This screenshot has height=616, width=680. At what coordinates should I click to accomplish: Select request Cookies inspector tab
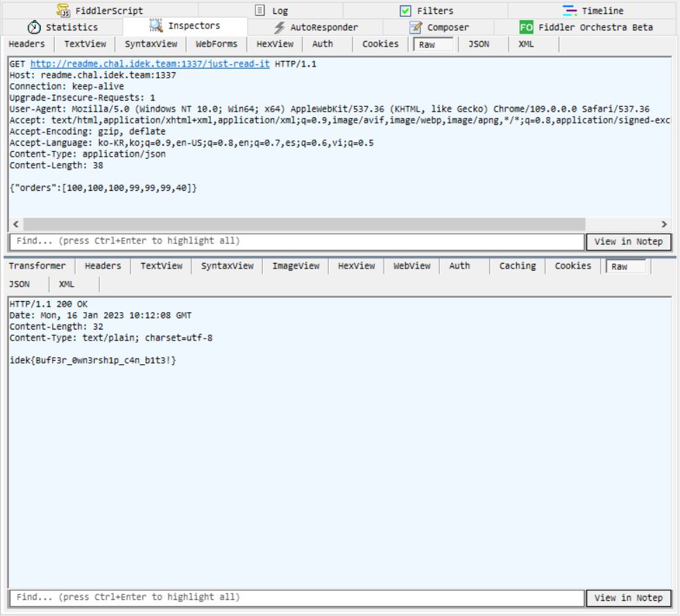pos(380,44)
